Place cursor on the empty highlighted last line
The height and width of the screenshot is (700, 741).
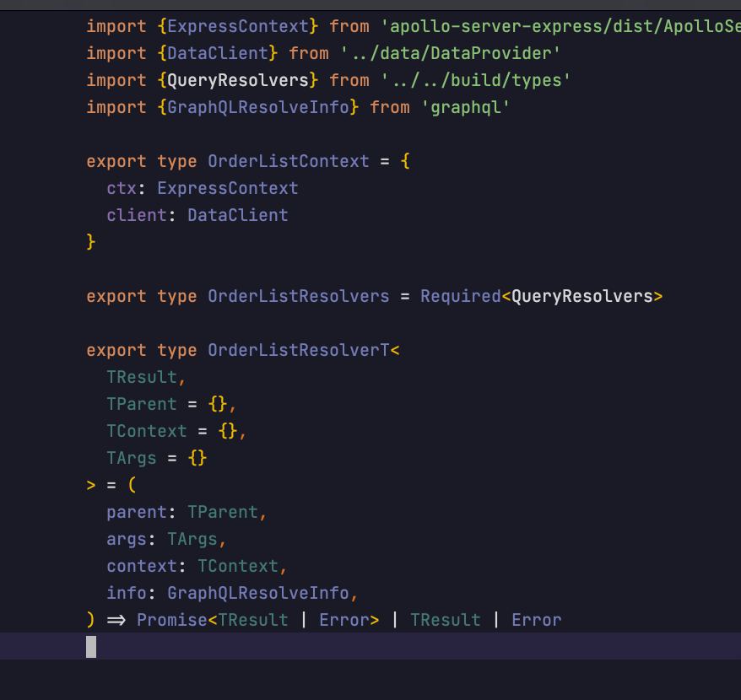coord(370,647)
